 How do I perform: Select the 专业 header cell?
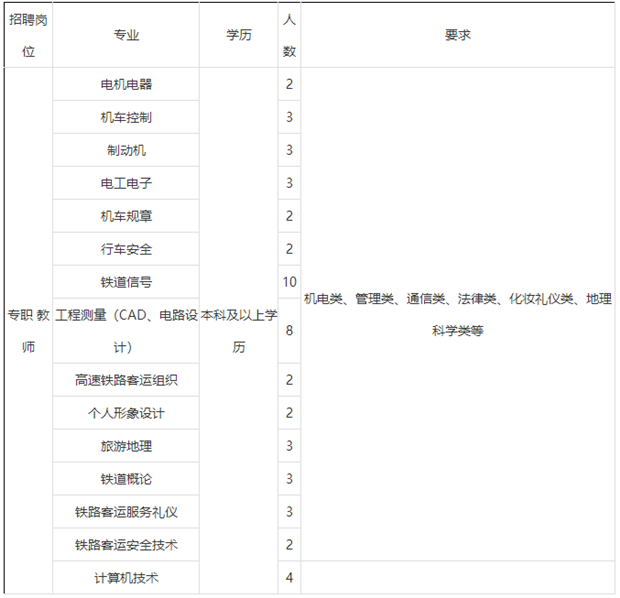point(126,35)
